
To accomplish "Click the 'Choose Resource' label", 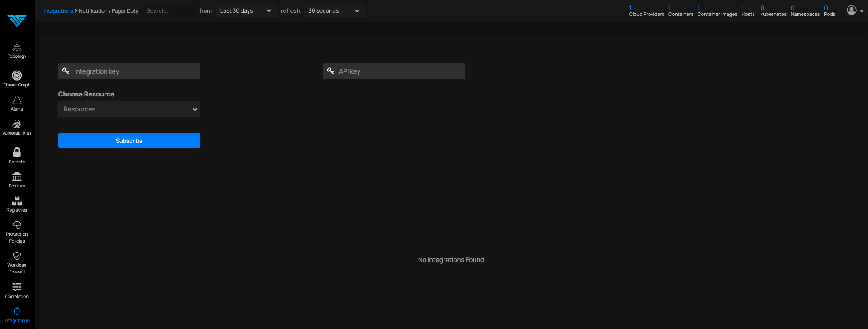I will click(x=86, y=94).
